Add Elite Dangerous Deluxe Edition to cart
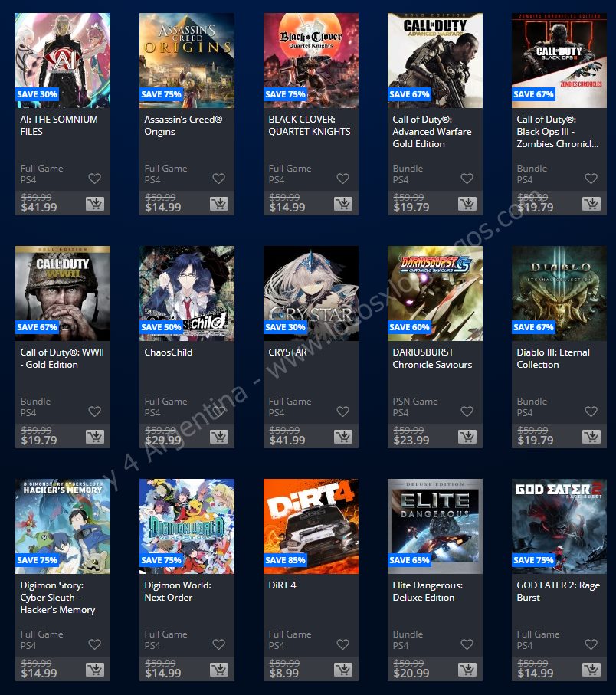The height and width of the screenshot is (695, 616). click(467, 669)
